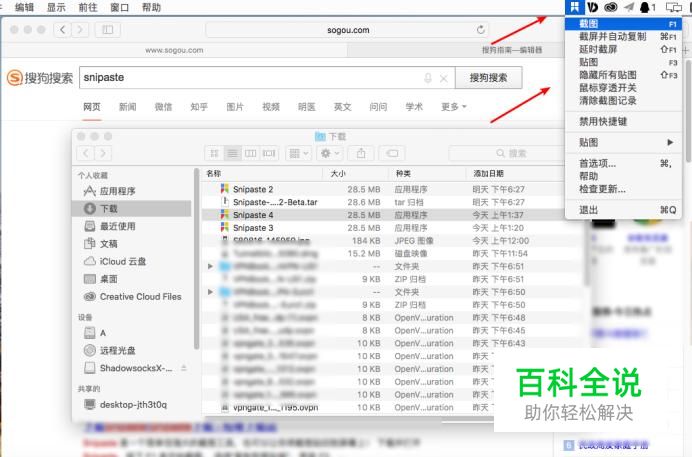The width and height of the screenshot is (692, 457).
Task: Choose 截屏并自动复制 menu item
Action: (x=623, y=37)
